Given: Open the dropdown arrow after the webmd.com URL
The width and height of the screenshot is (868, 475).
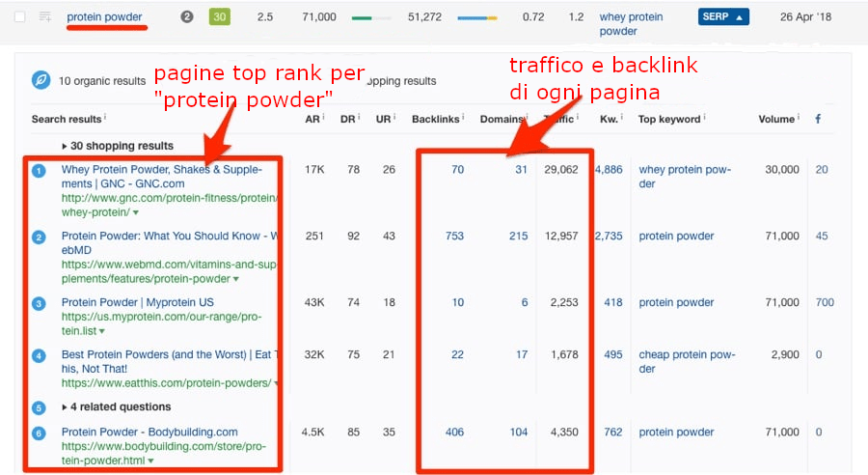Looking at the screenshot, I should point(236,279).
